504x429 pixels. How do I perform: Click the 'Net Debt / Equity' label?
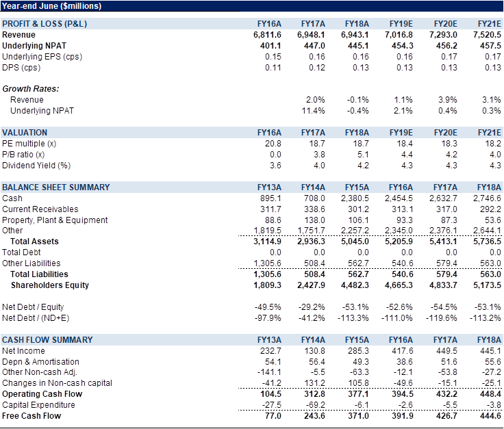point(33,307)
